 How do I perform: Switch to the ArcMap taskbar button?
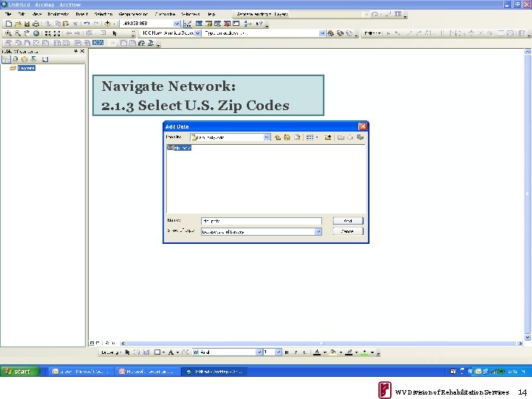pyautogui.click(x=214, y=372)
